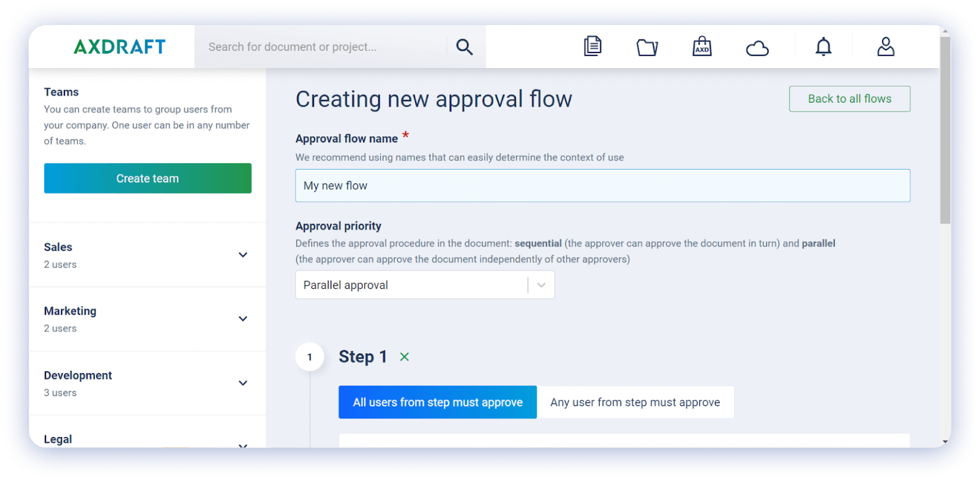Click the Create team button
Viewport: 980px width, 480px height.
pos(148,179)
